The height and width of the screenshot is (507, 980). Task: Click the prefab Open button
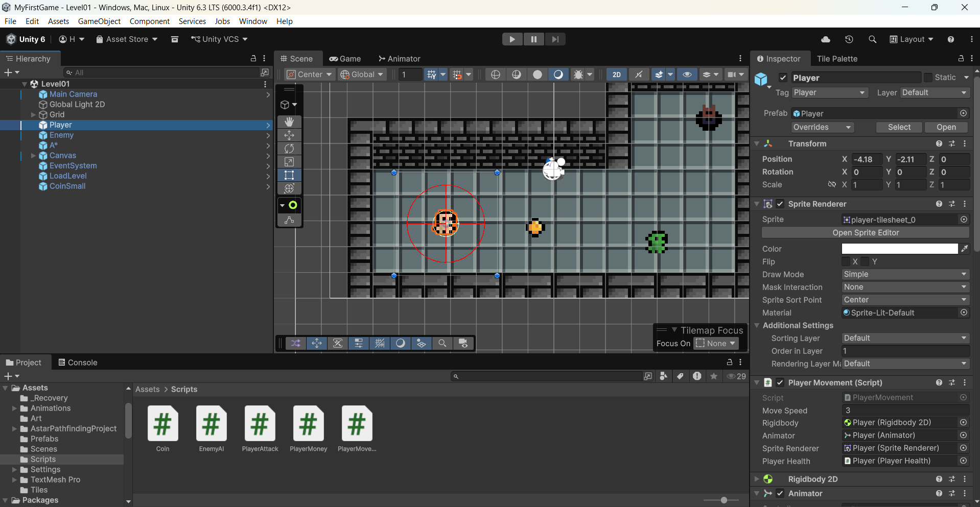(x=946, y=127)
